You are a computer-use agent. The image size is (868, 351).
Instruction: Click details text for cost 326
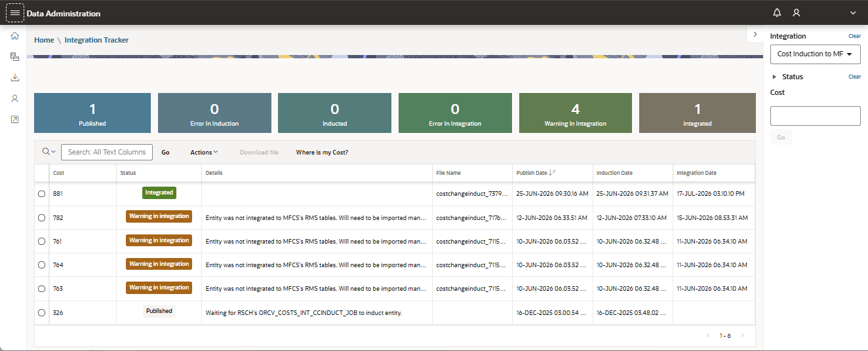click(x=304, y=312)
